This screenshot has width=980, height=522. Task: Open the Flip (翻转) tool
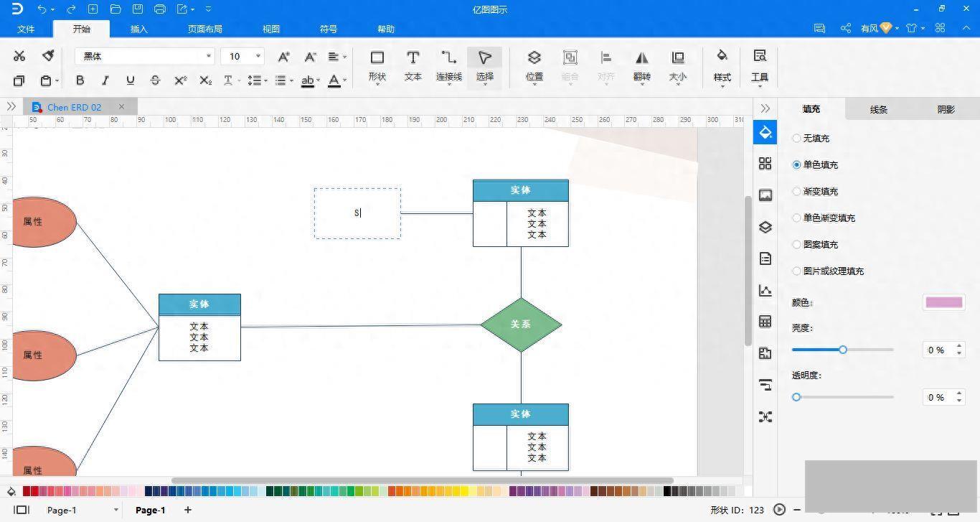point(642,65)
